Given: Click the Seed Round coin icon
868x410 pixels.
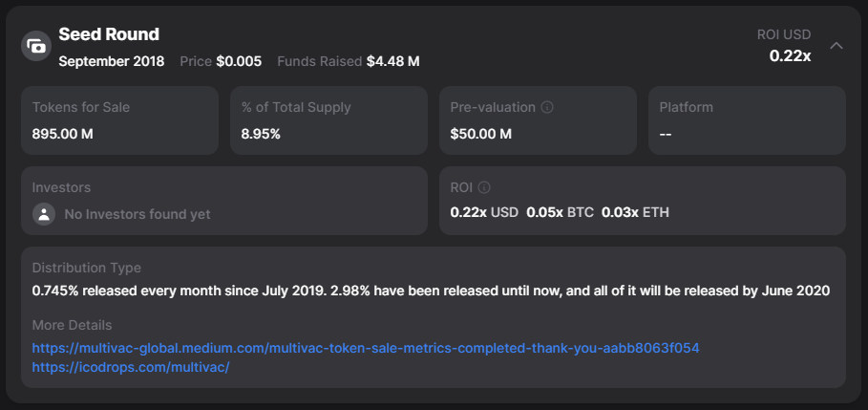Looking at the screenshot, I should 36,46.
